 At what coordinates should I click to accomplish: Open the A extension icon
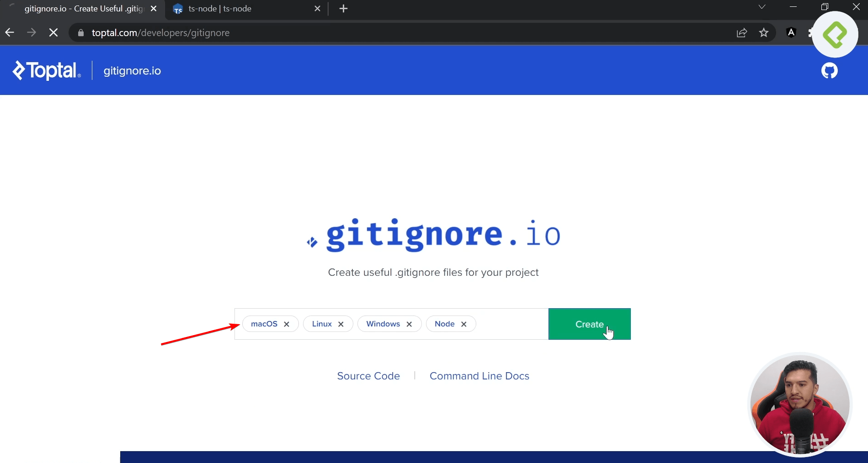tap(791, 32)
